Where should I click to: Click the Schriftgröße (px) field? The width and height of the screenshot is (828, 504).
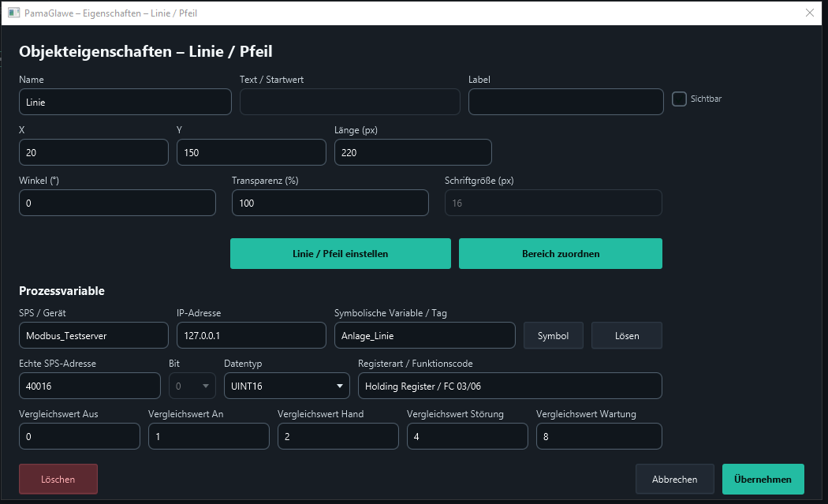coord(554,203)
